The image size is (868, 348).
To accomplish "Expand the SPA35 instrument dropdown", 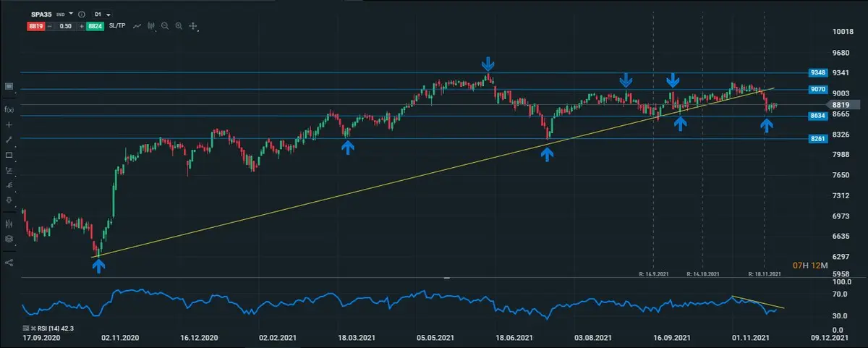I will [x=72, y=14].
